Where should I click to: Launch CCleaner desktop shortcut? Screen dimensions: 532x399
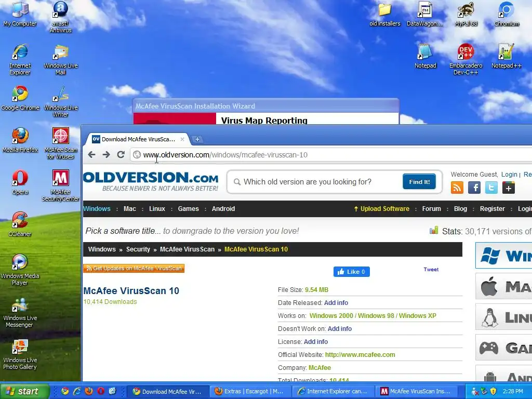coord(20,224)
